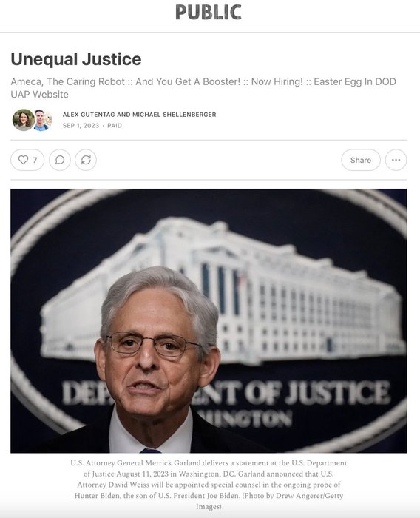
Task: Click Alex Gutentag's author avatar
Action: pos(23,120)
